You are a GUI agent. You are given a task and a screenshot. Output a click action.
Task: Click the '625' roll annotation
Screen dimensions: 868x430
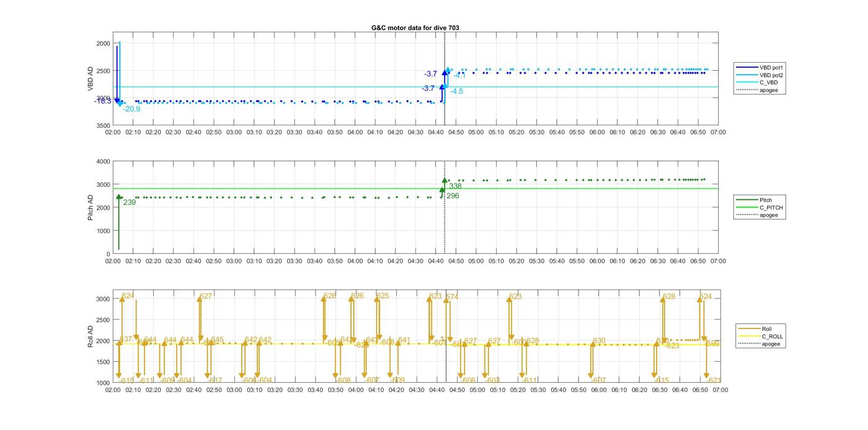[x=383, y=296]
